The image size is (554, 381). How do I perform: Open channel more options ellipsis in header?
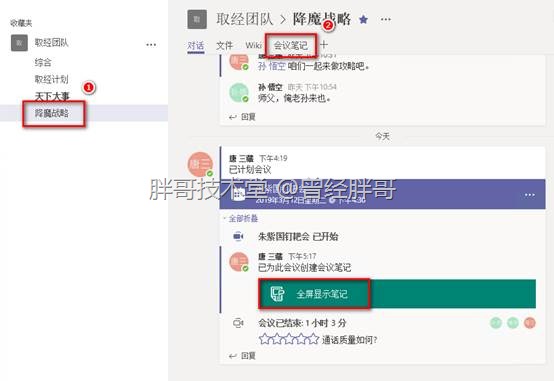[x=385, y=19]
